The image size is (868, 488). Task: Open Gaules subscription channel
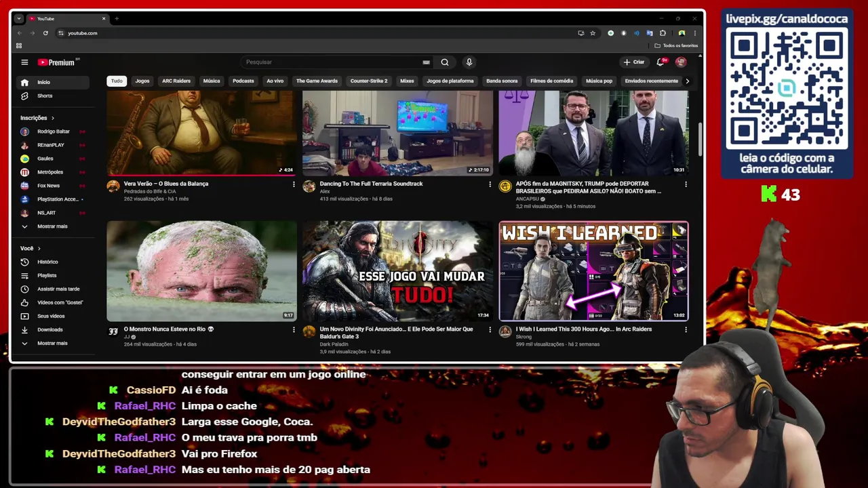(53, 159)
